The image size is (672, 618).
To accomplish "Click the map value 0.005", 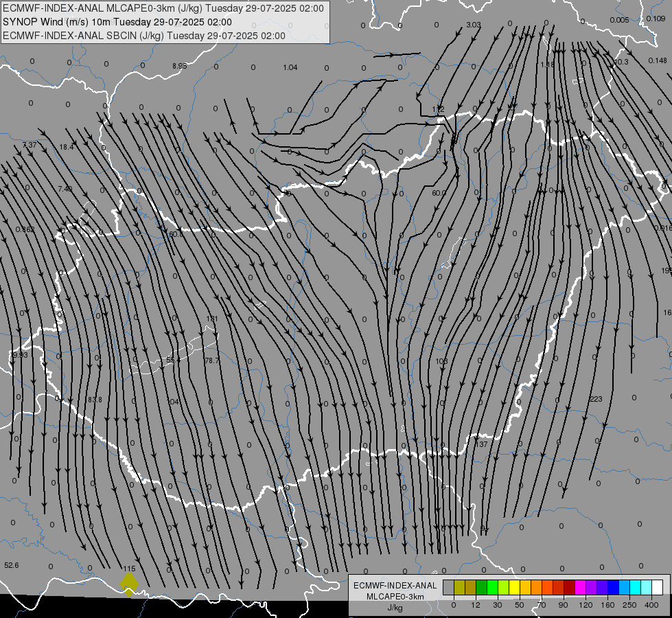I will (x=620, y=20).
